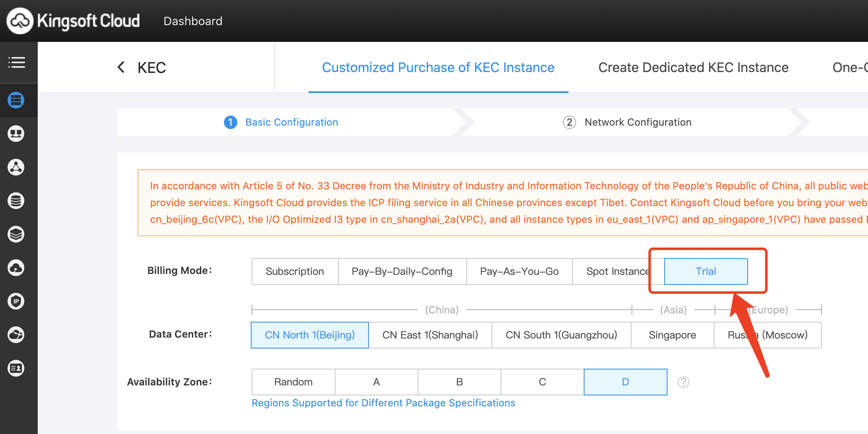
Task: Open the sidebar hamburger menu
Action: point(17,62)
